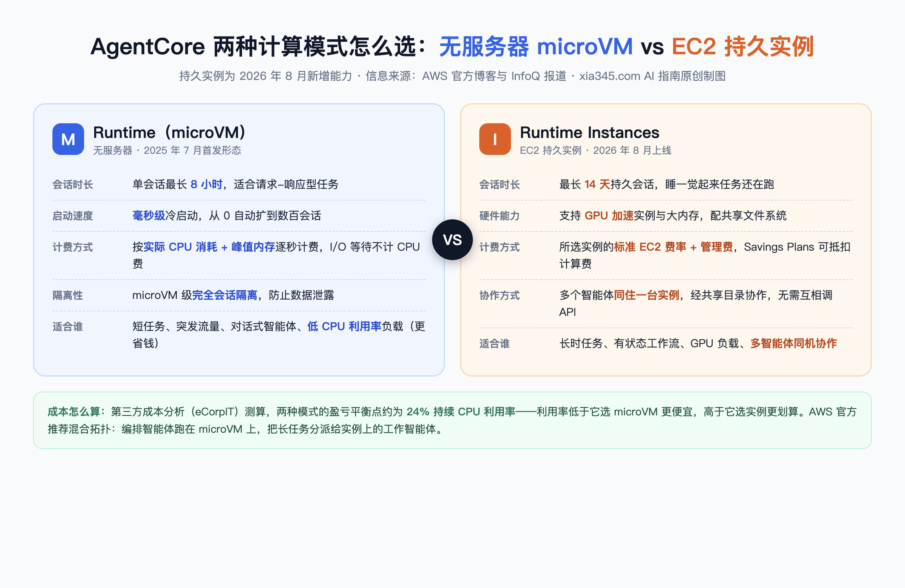Click the orange '同住一台实例' text
The image size is (905, 588).
point(646,295)
